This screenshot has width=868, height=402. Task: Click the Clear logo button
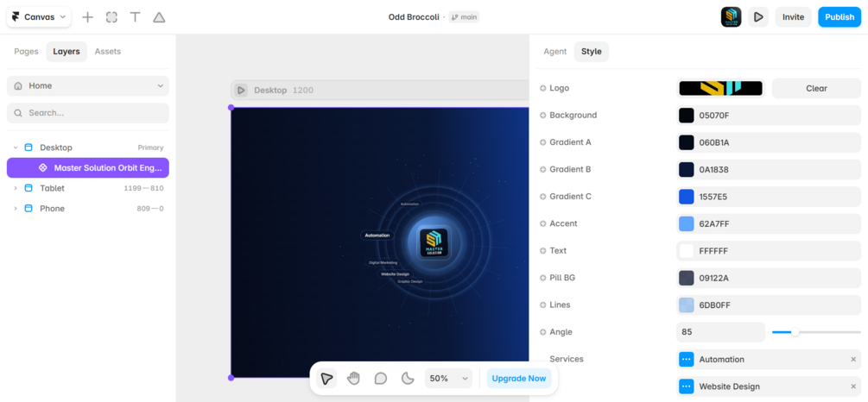point(816,89)
